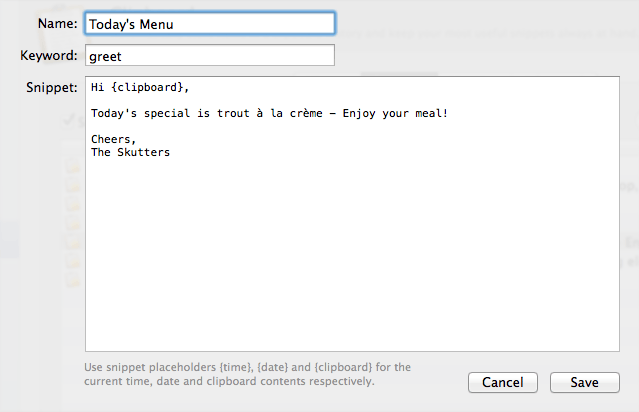The image size is (639, 412).
Task: Click the "Snippet:" label
Action: [51, 88]
